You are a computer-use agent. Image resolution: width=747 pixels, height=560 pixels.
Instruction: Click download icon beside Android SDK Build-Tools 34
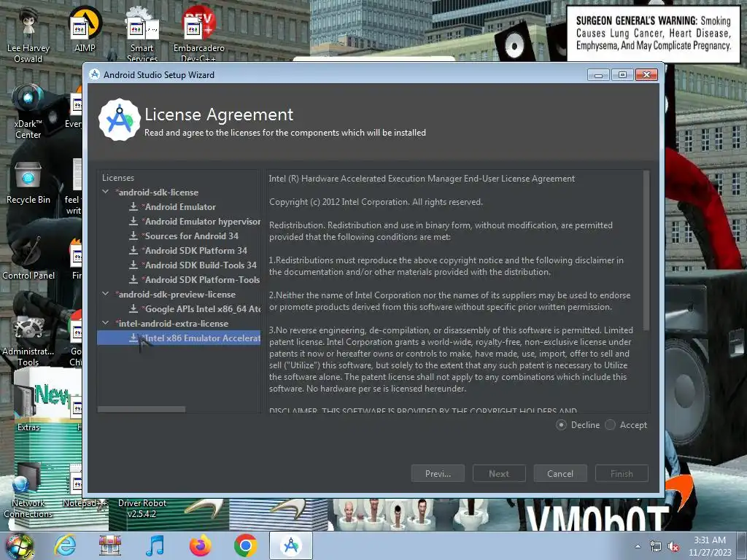point(133,265)
